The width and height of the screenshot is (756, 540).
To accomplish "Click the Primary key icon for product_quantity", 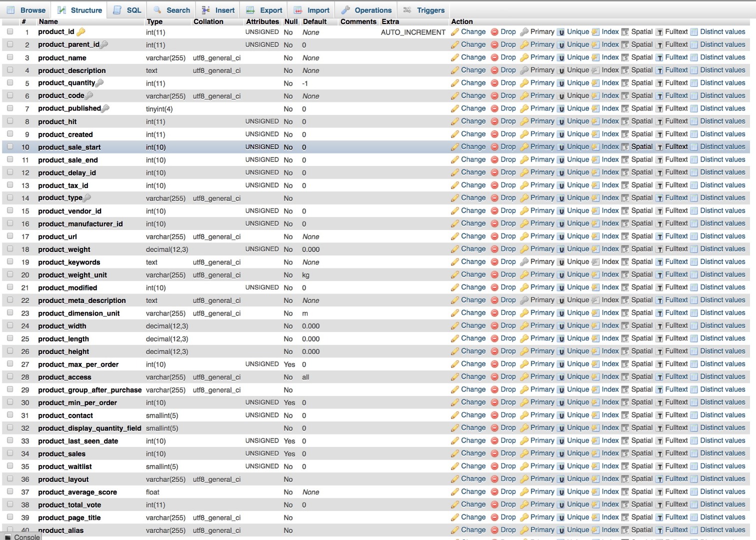I will pyautogui.click(x=524, y=83).
